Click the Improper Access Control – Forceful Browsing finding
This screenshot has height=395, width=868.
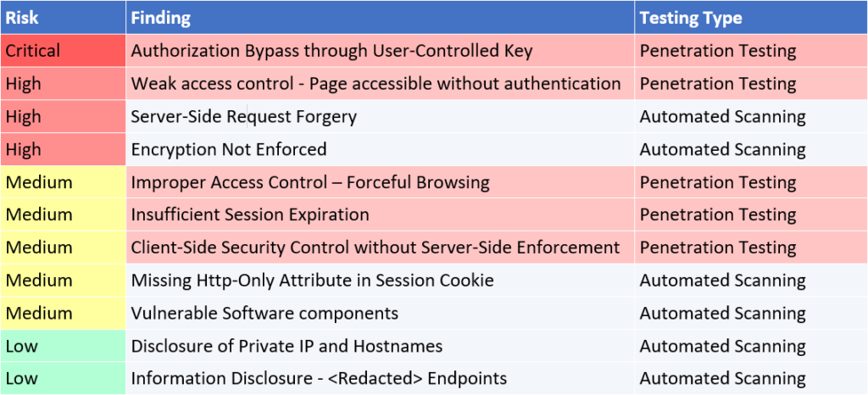pos(310,182)
